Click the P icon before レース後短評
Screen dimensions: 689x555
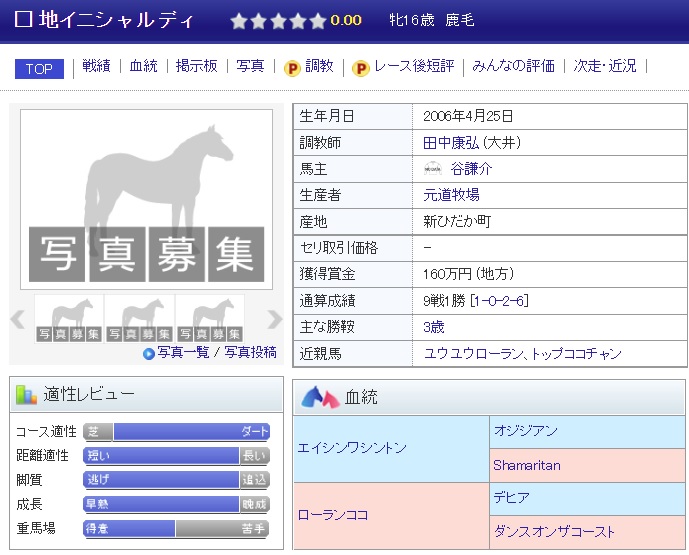coord(361,68)
